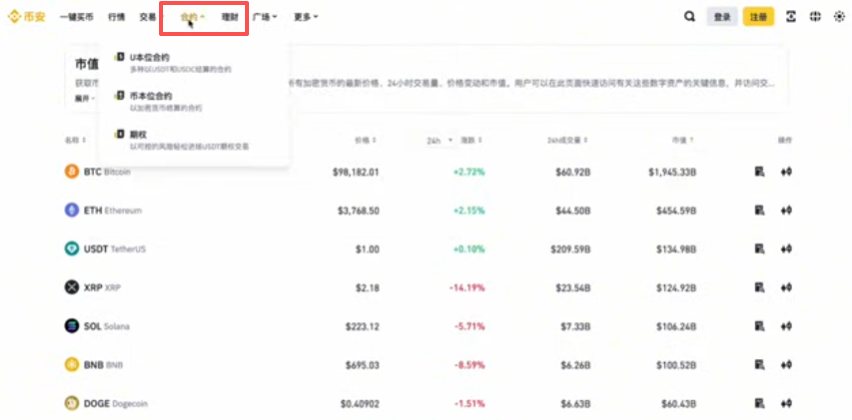Click the XRP change -14.19%
This screenshot has width=852, height=420.
467,287
